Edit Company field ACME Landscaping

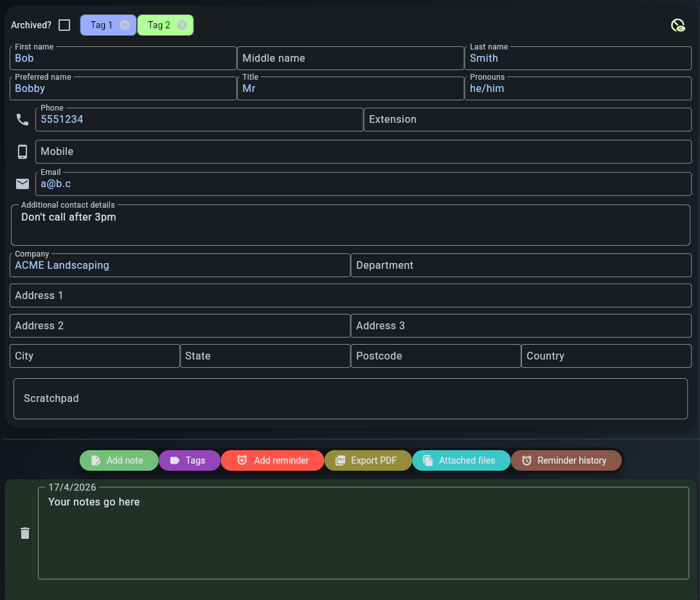(x=180, y=266)
